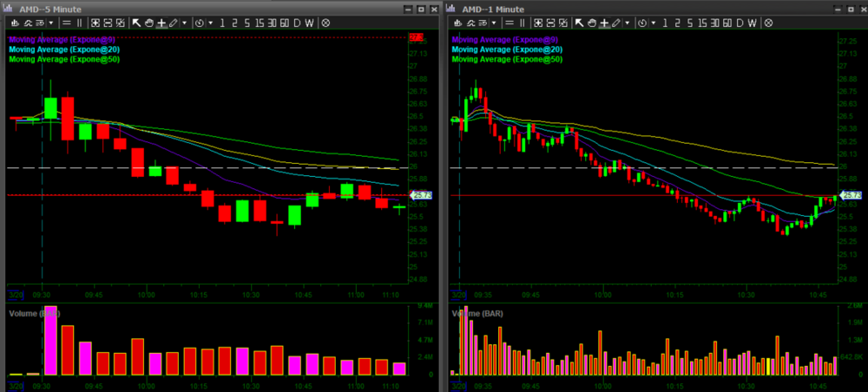Click the horizontal line tool in 5 Minute chart
The image size is (868, 392).
click(67, 23)
